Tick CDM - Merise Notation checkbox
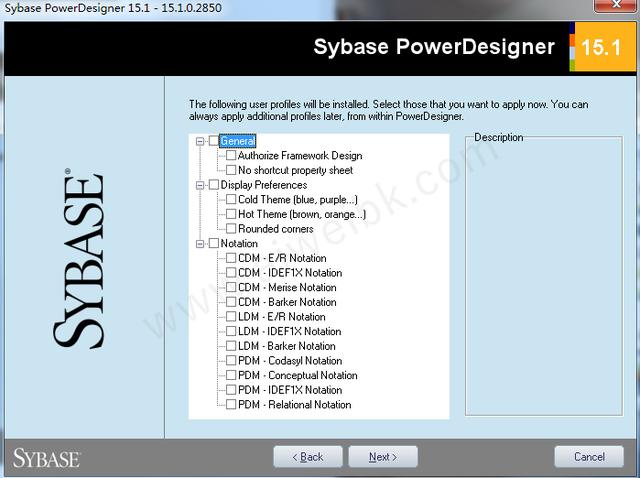Image resolution: width=640 pixels, height=478 pixels. [x=231, y=288]
